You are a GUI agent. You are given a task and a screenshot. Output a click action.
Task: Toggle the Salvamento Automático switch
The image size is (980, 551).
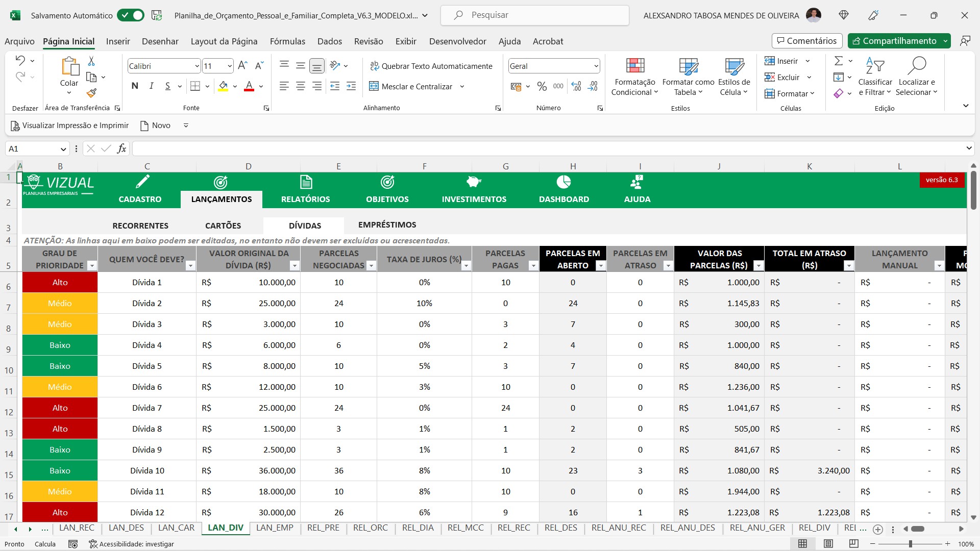point(131,15)
